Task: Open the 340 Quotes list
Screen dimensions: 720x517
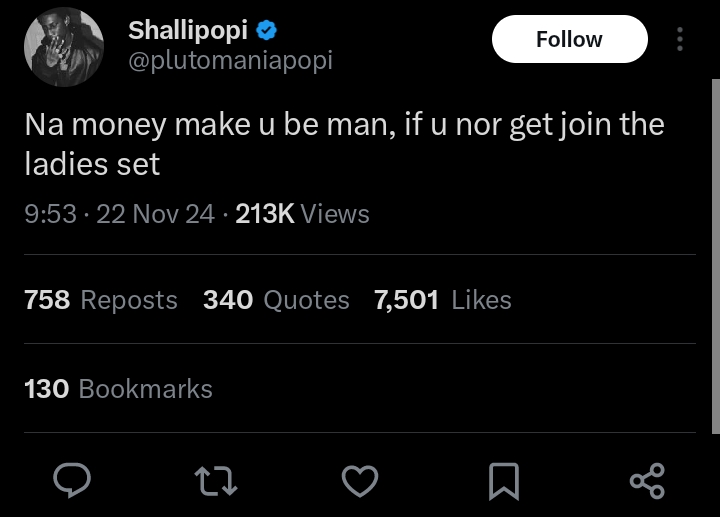Action: [x=276, y=300]
